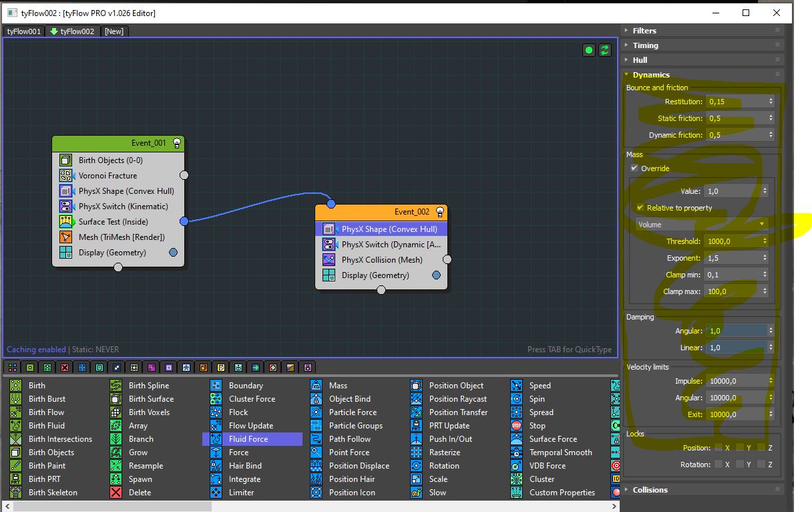Choose the Birth Skeleton operator icon
Screen dimensions: 812x512
(15, 493)
